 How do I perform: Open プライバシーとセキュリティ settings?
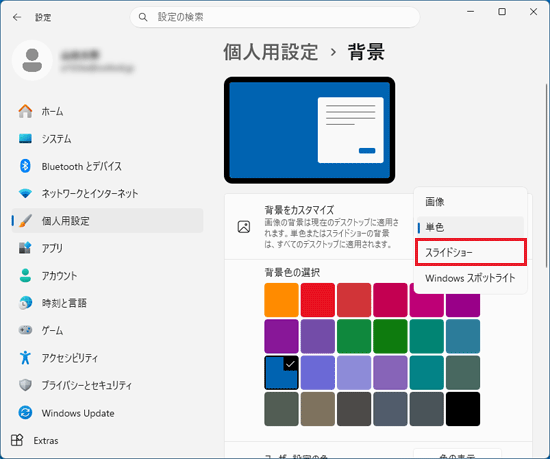(107, 385)
